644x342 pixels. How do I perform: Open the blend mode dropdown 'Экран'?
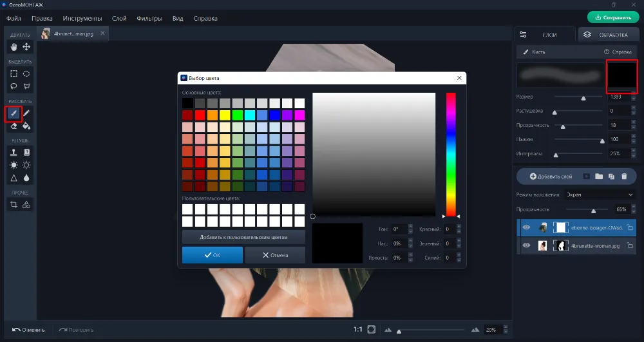point(599,195)
